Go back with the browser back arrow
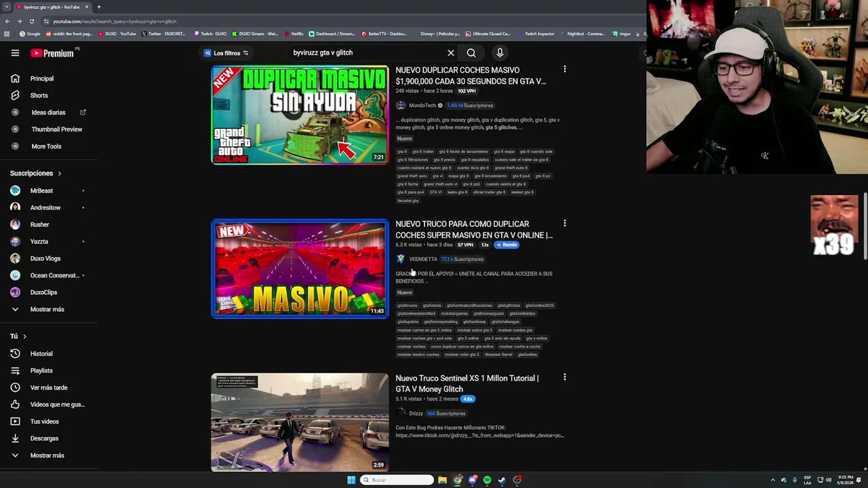Image resolution: width=868 pixels, height=488 pixels. [x=7, y=21]
